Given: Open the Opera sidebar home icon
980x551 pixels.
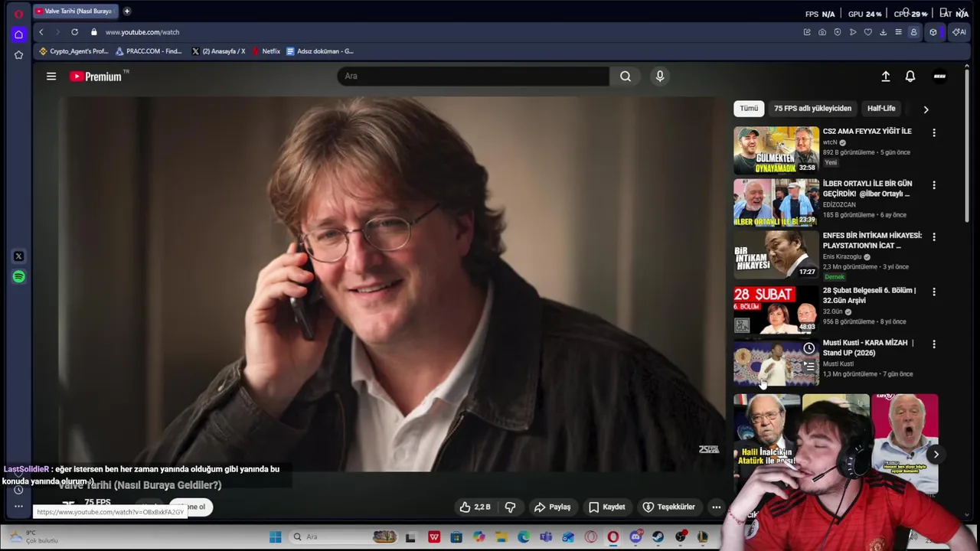Looking at the screenshot, I should 18,34.
